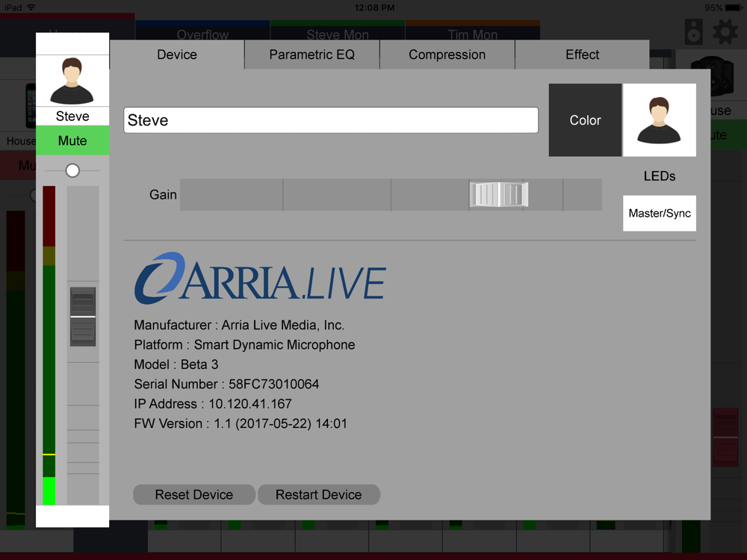This screenshot has height=560, width=747.
Task: Tap the Steve device name field
Action: click(x=330, y=120)
